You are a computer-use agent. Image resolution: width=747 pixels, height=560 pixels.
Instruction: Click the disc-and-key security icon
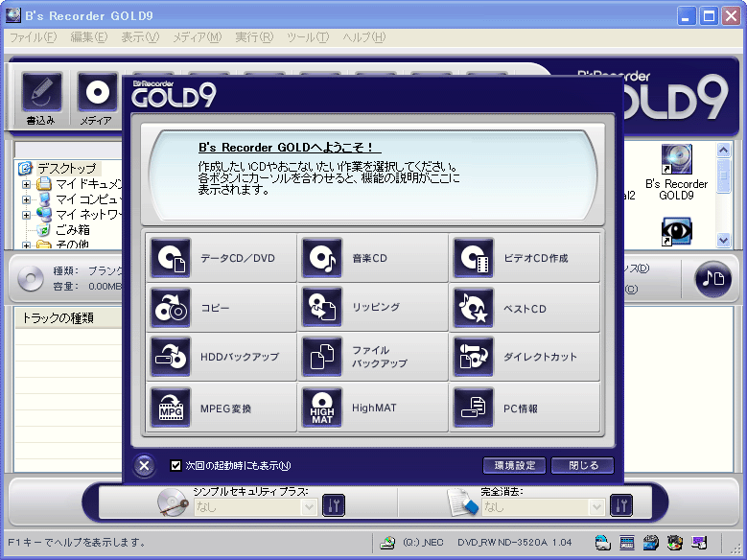click(173, 502)
